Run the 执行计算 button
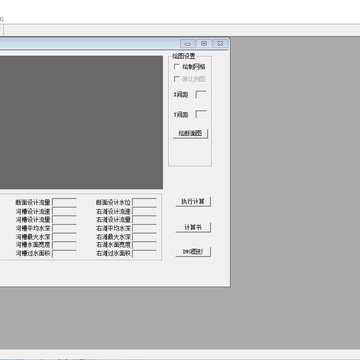The width and height of the screenshot is (360, 360). point(193,202)
